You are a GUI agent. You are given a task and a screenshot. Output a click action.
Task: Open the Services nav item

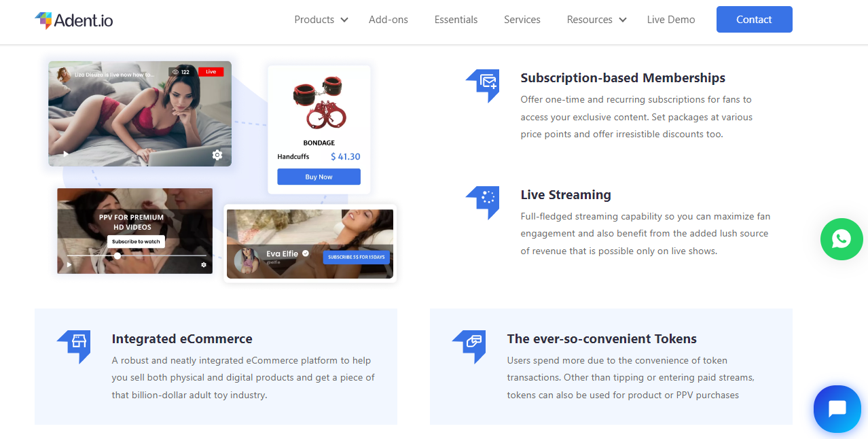click(x=522, y=20)
